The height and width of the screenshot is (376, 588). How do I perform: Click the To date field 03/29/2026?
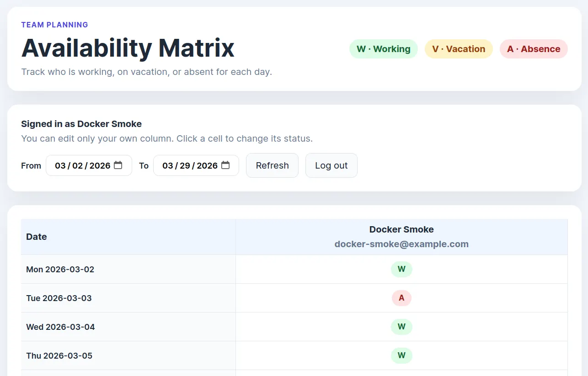point(196,165)
